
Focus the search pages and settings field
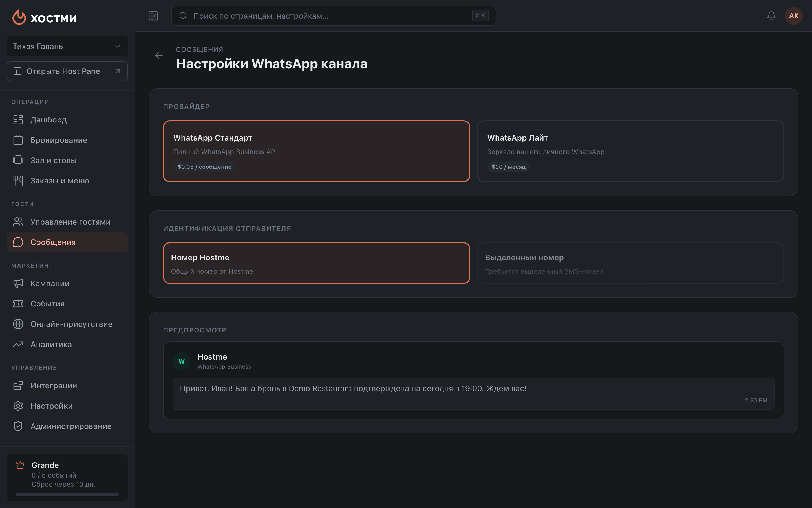point(334,16)
